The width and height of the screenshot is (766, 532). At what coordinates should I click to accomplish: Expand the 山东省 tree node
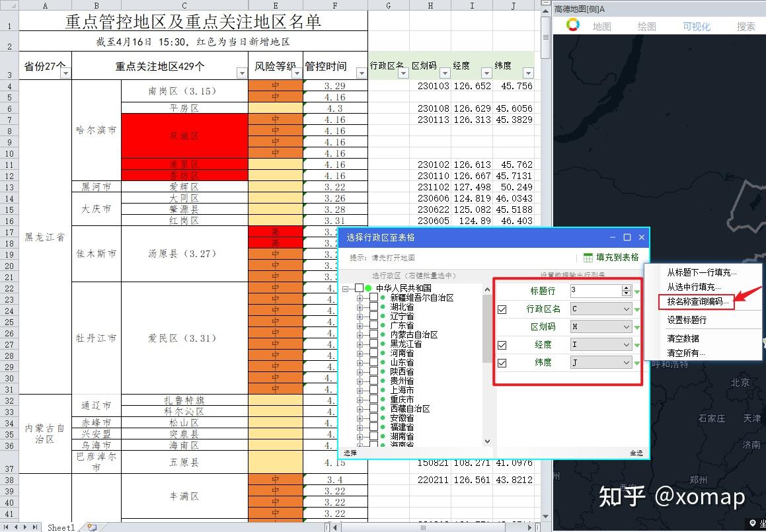[x=360, y=362]
